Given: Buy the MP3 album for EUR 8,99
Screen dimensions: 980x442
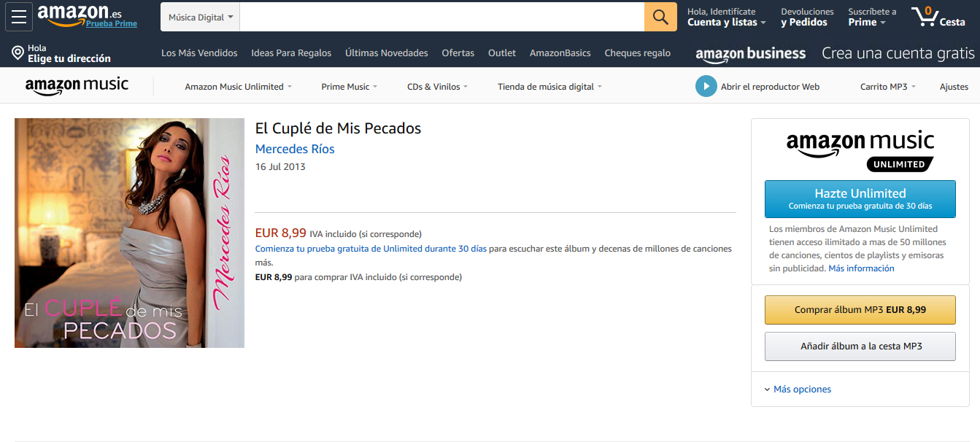Looking at the screenshot, I should [860, 310].
